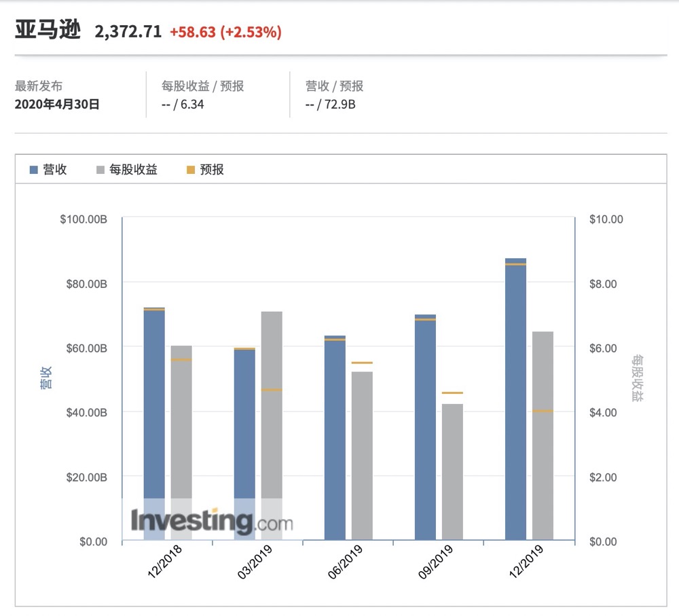Click the orange forecast marker above 06/2019 EPS bar

tap(362, 363)
